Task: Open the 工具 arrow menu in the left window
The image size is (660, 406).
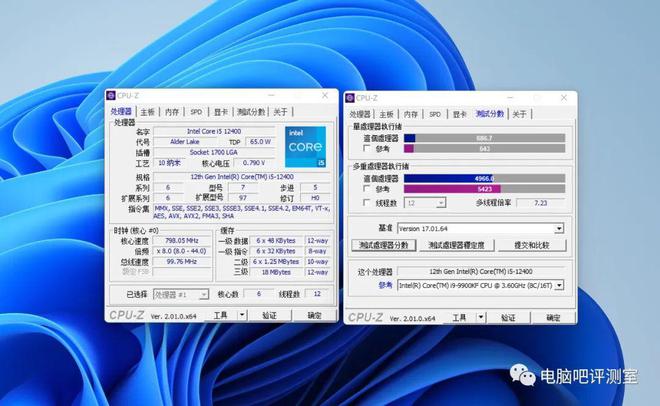Action: [x=239, y=315]
